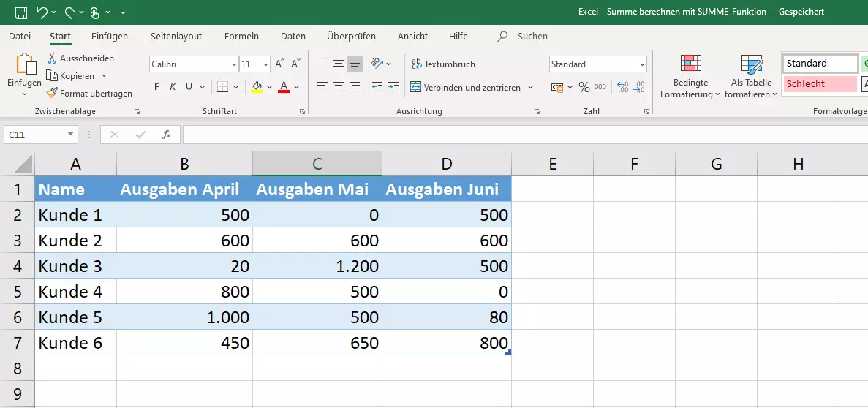Click the search magnifier icon

502,37
